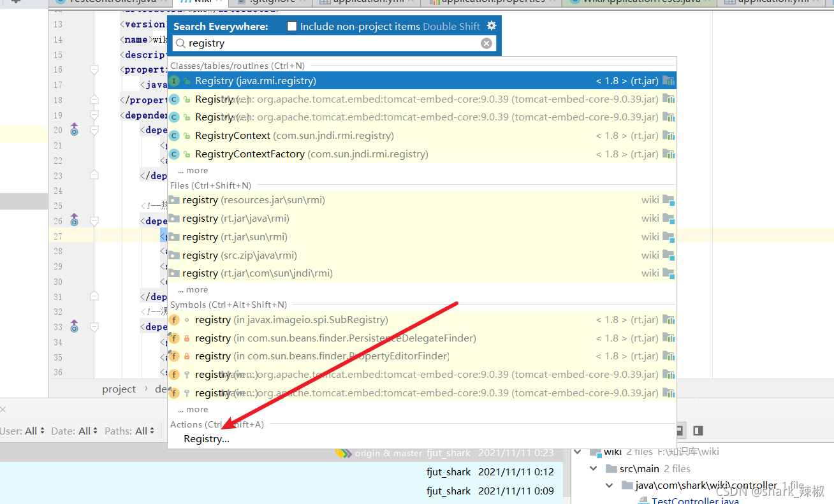This screenshot has width=834, height=504.
Task: Close the bottom tool window tab
Action: tap(3, 410)
